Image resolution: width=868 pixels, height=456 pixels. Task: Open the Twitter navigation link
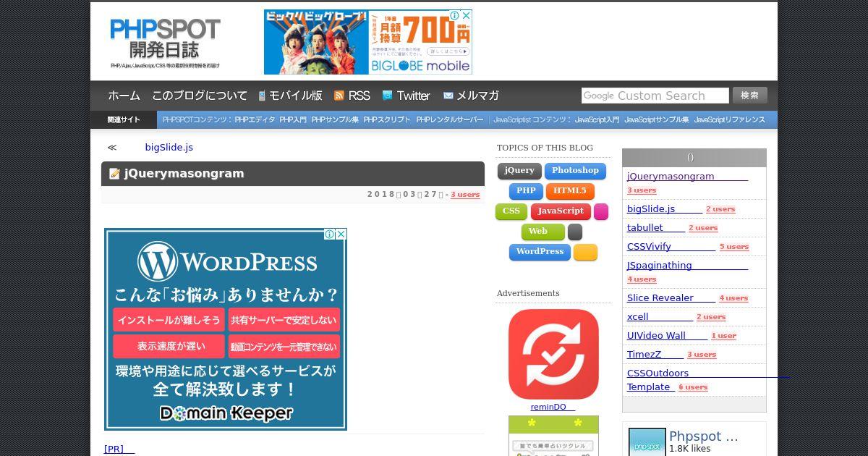[x=413, y=96]
